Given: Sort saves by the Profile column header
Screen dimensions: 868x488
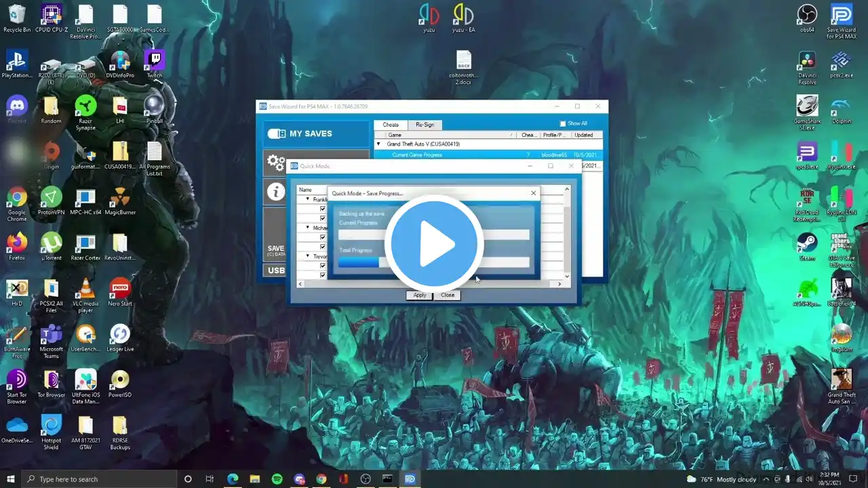Looking at the screenshot, I should (x=554, y=135).
